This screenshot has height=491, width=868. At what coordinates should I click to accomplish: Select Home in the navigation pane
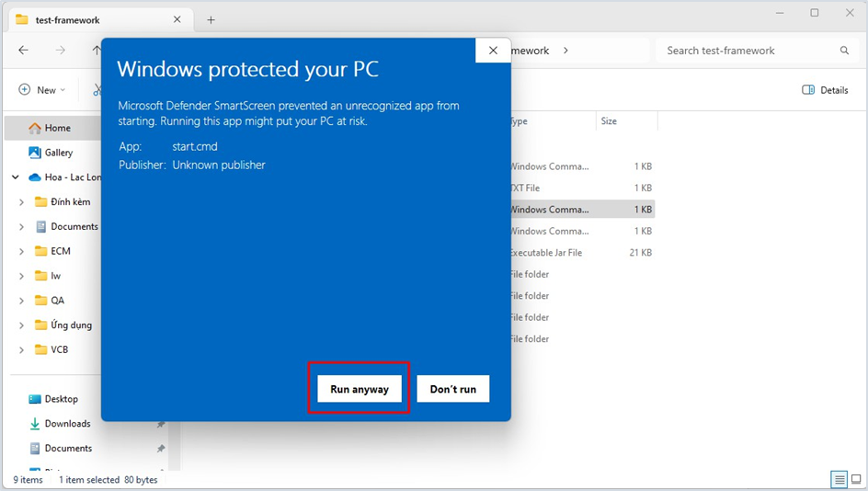pyautogui.click(x=57, y=128)
